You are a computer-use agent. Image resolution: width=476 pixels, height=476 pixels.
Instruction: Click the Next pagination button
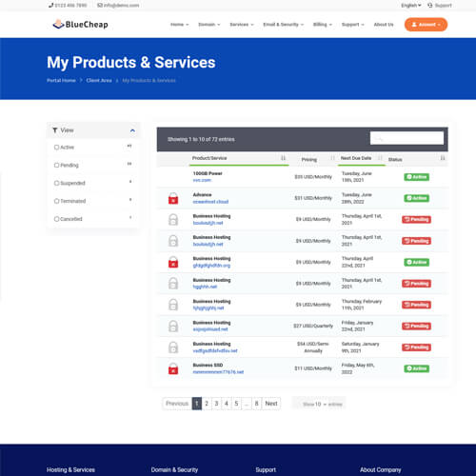tap(271, 404)
